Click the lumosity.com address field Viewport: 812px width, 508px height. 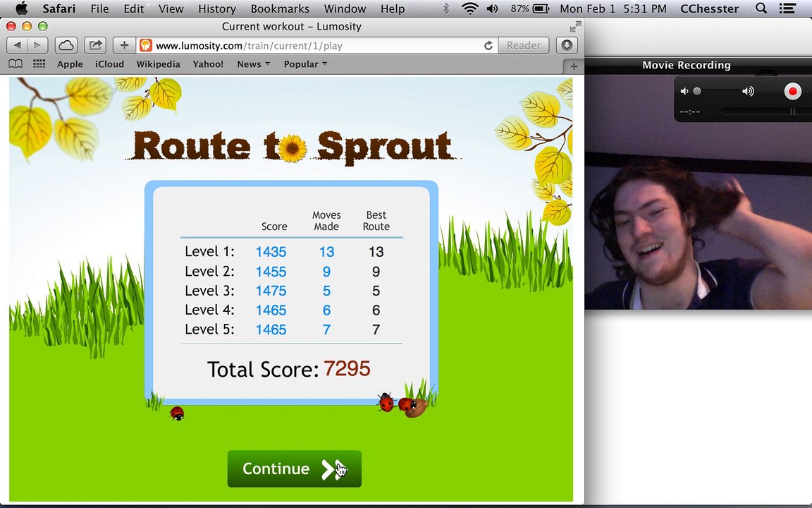click(317, 46)
